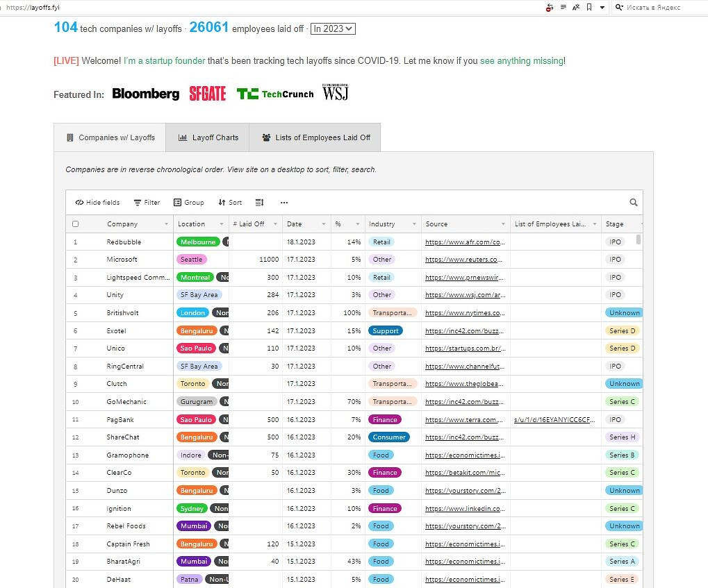This screenshot has height=588, width=708.
Task: Toggle the select-all checkbox in table header
Action: (76, 224)
